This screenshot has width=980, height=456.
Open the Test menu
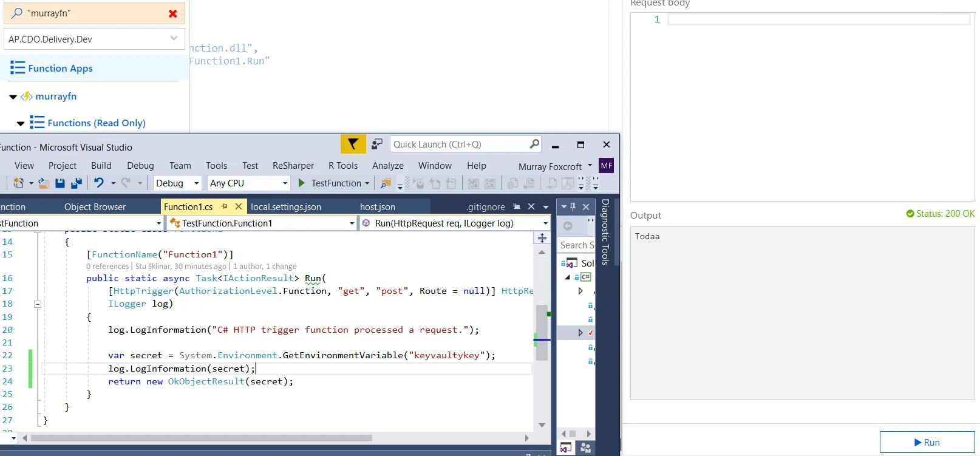(x=250, y=165)
